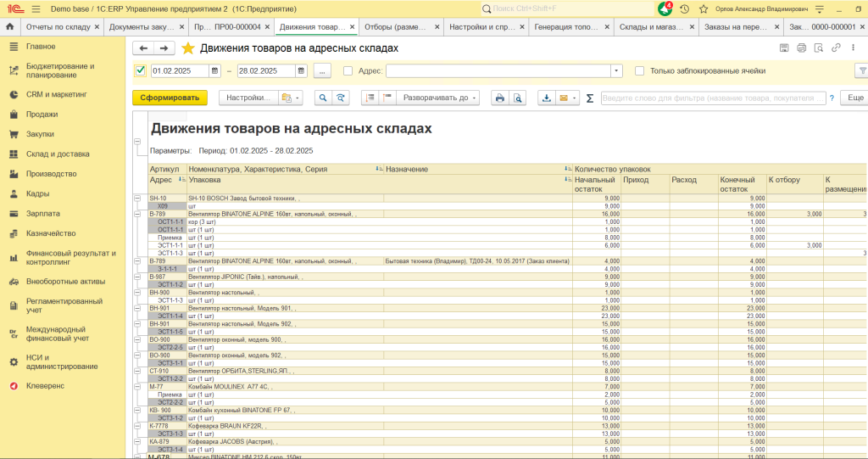Click the period selection ellipsis button
This screenshot has width=868, height=459.
[322, 71]
